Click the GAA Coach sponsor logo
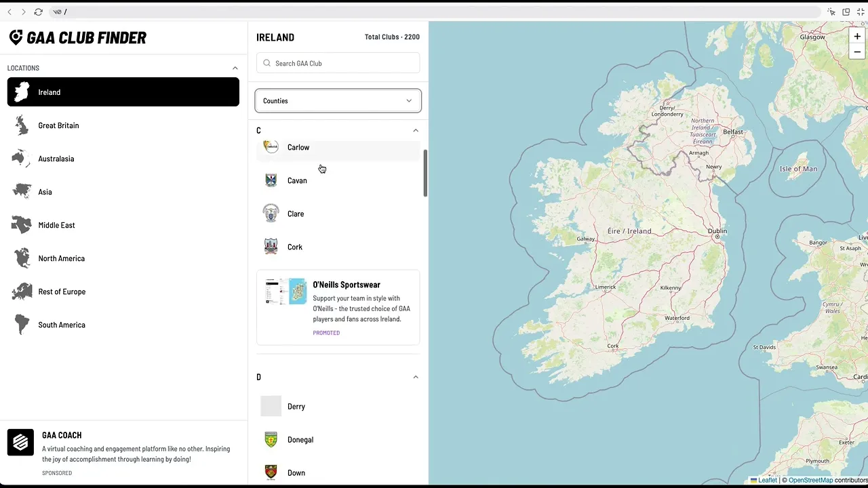The width and height of the screenshot is (868, 488). tap(20, 443)
